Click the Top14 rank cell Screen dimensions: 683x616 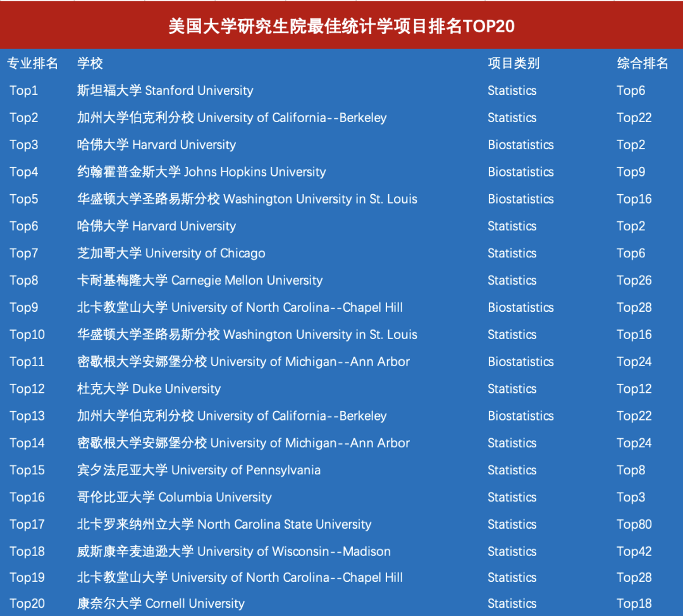pos(27,443)
